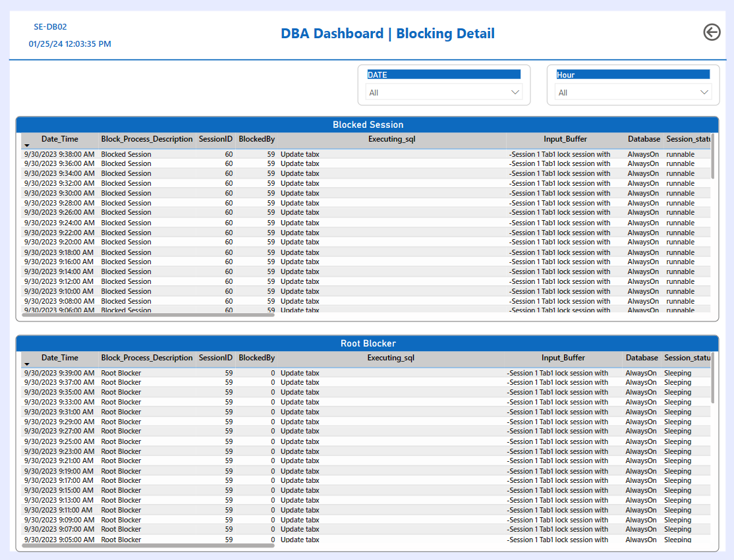
Task: Select the 9/30/2023 9:14:00 AM date cell
Action: pyautogui.click(x=59, y=271)
